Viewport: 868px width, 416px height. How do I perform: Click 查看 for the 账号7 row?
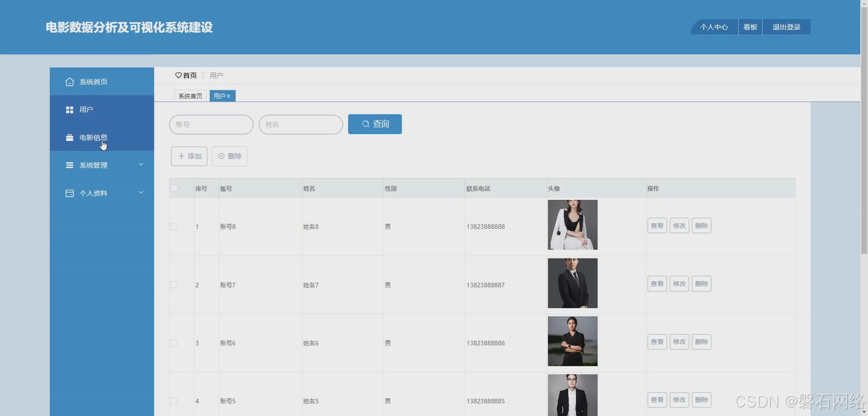pyautogui.click(x=657, y=284)
